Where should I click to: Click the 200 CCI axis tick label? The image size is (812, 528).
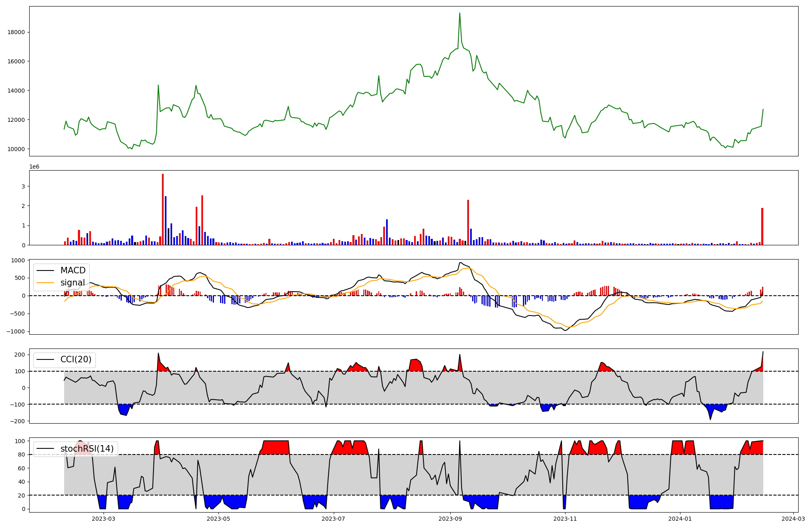coord(20,355)
